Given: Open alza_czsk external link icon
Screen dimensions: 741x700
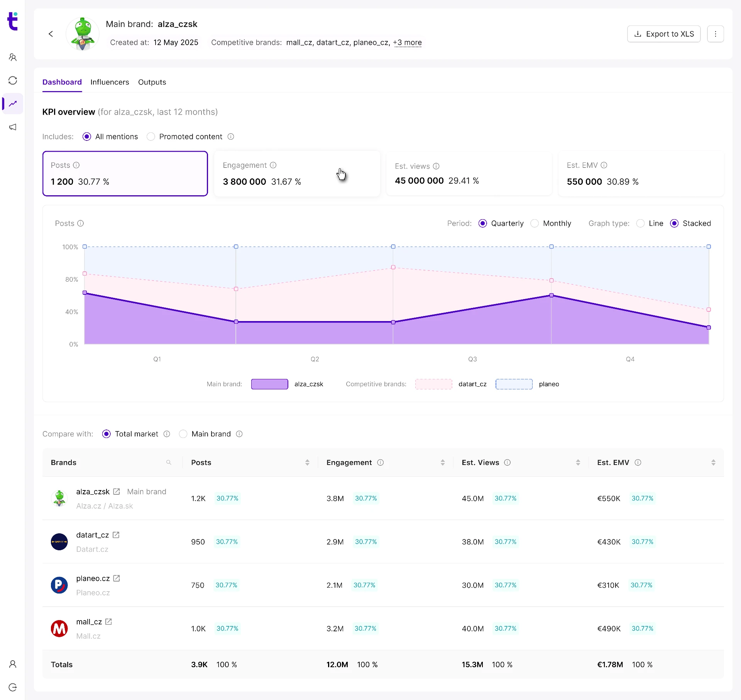Looking at the screenshot, I should (x=117, y=492).
